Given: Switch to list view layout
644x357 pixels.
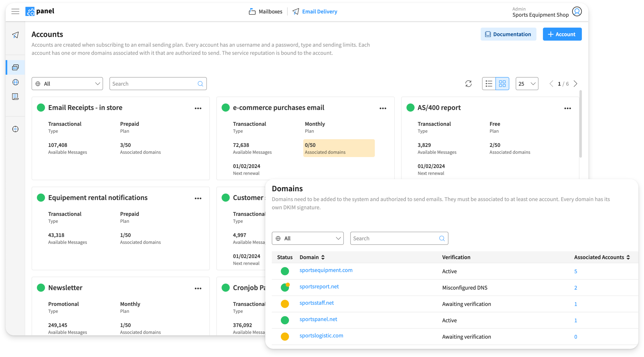Looking at the screenshot, I should pyautogui.click(x=489, y=84).
